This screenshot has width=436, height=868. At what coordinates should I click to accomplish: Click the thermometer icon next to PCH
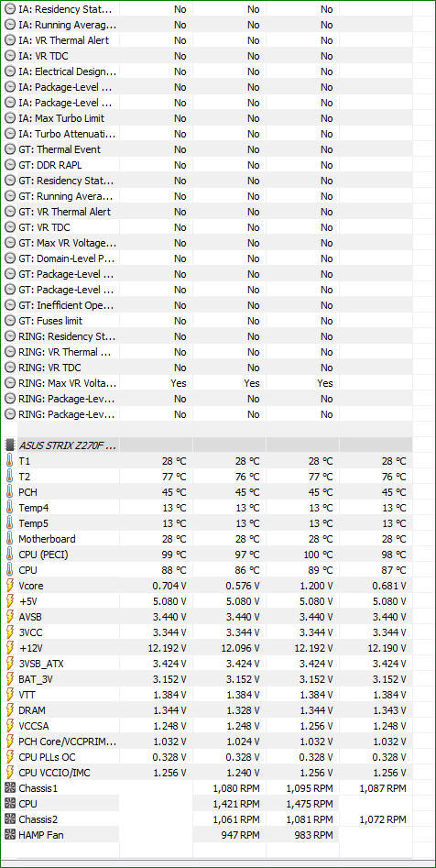[9, 492]
